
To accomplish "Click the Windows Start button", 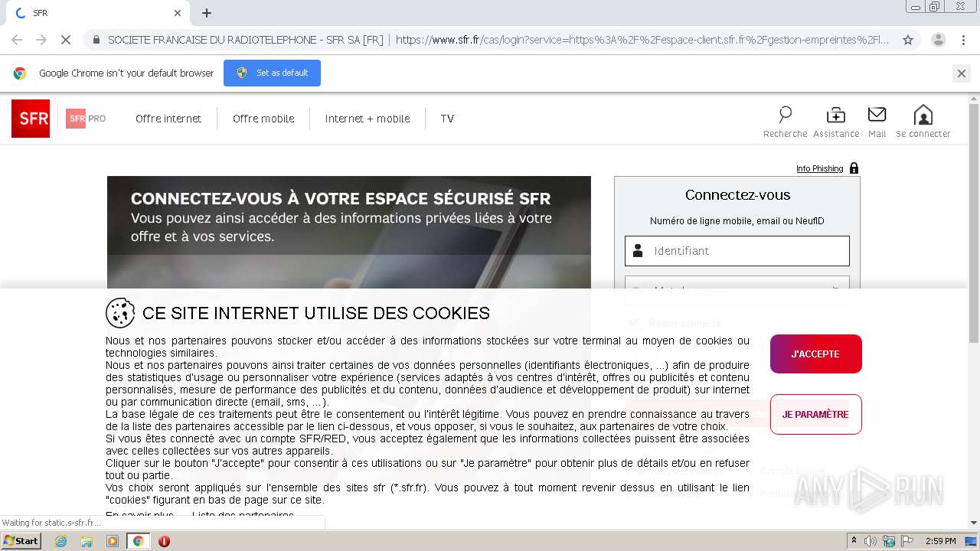I will click(x=21, y=541).
